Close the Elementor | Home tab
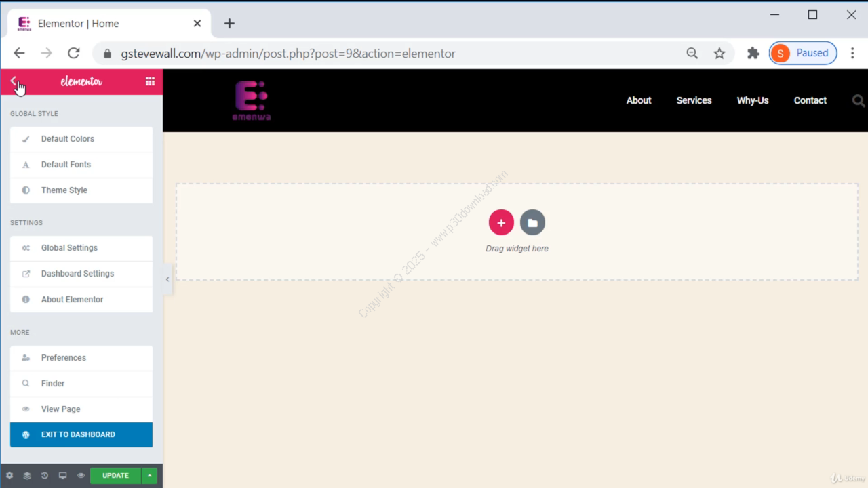The height and width of the screenshot is (488, 868). point(197,24)
